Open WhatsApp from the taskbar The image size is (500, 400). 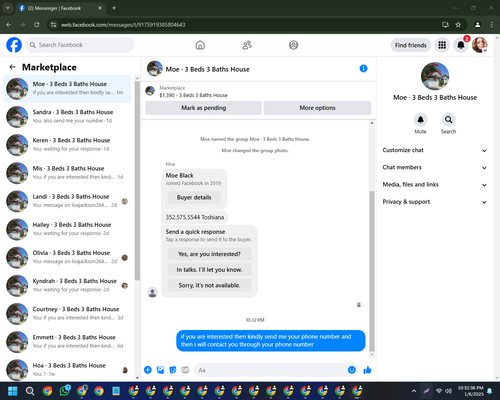65,391
